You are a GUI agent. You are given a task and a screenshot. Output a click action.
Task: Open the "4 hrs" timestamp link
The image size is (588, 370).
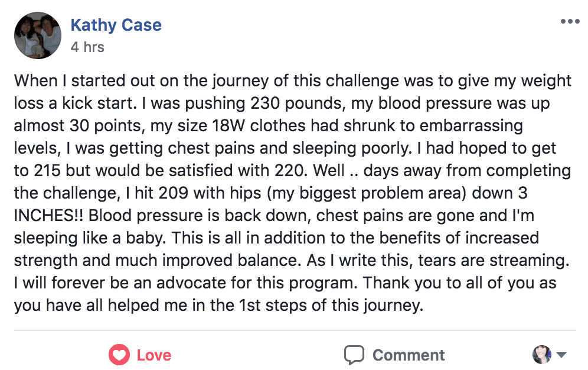click(x=87, y=47)
